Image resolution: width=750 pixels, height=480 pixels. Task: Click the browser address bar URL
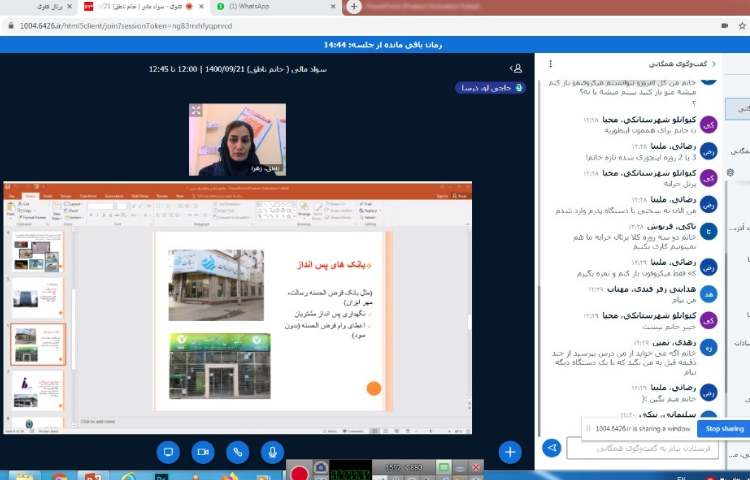tap(126, 26)
